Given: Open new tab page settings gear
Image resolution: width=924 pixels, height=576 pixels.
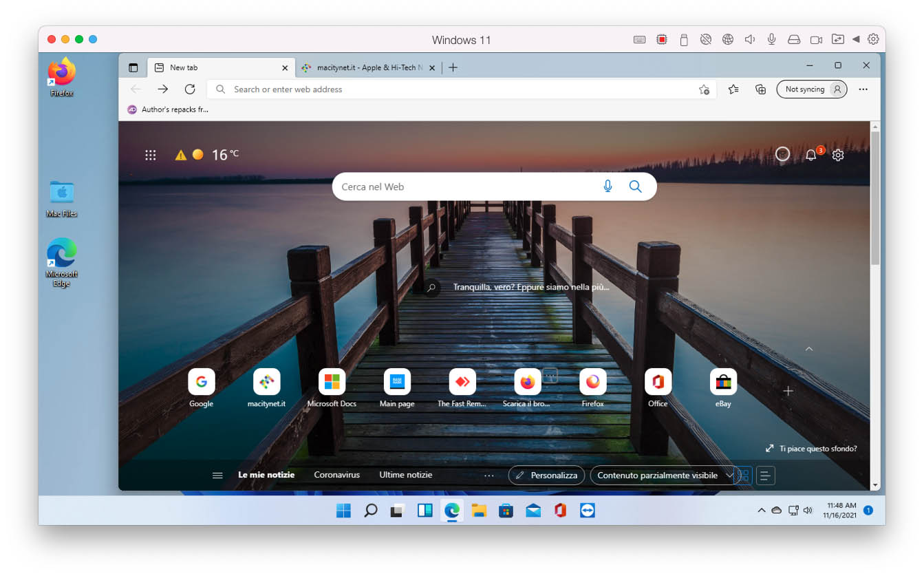Looking at the screenshot, I should click(838, 155).
